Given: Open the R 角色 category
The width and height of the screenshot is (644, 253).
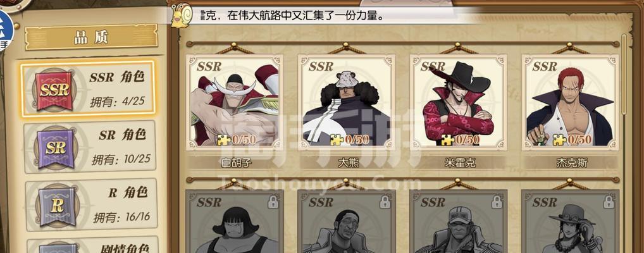Looking at the screenshot, I should click(x=91, y=204).
